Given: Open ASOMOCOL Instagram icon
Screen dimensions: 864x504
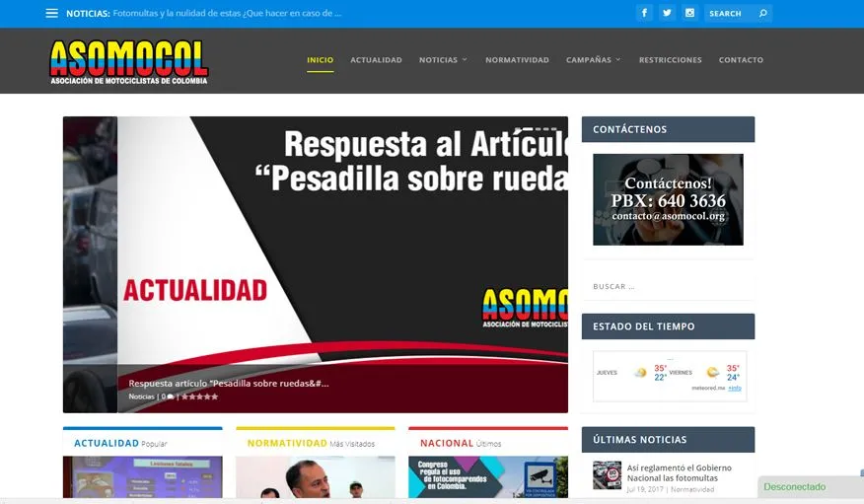Looking at the screenshot, I should [x=689, y=13].
